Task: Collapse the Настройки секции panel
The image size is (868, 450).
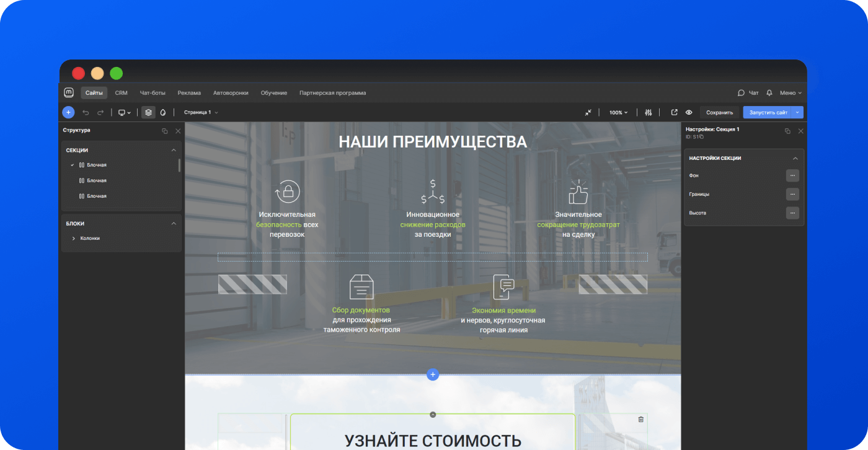Action: 795,158
